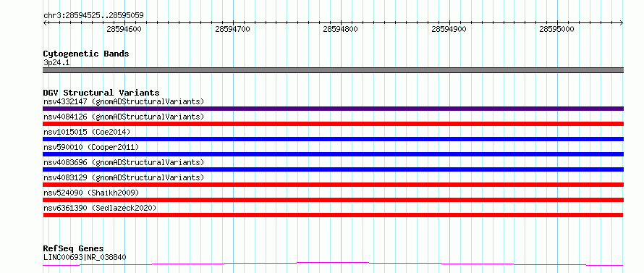This screenshot has height=273, width=644.
Task: Click the magenta LINC00693 gene line
Action: (x=333, y=264)
